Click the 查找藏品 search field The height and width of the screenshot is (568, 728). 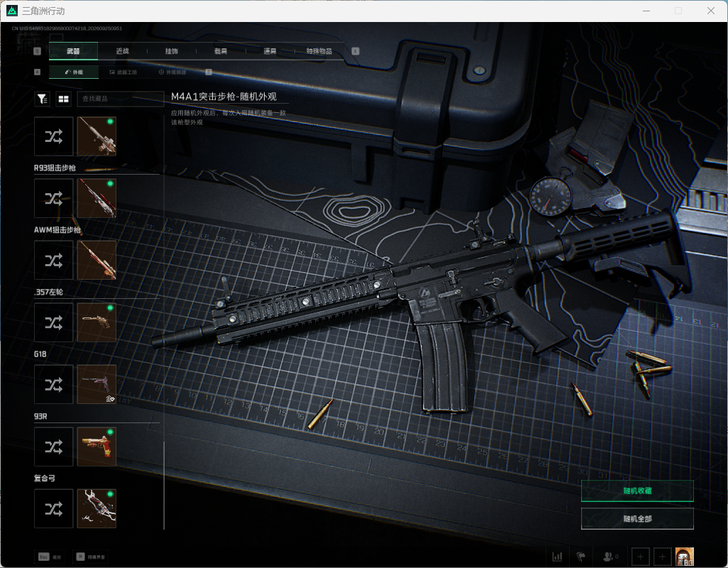coord(120,99)
